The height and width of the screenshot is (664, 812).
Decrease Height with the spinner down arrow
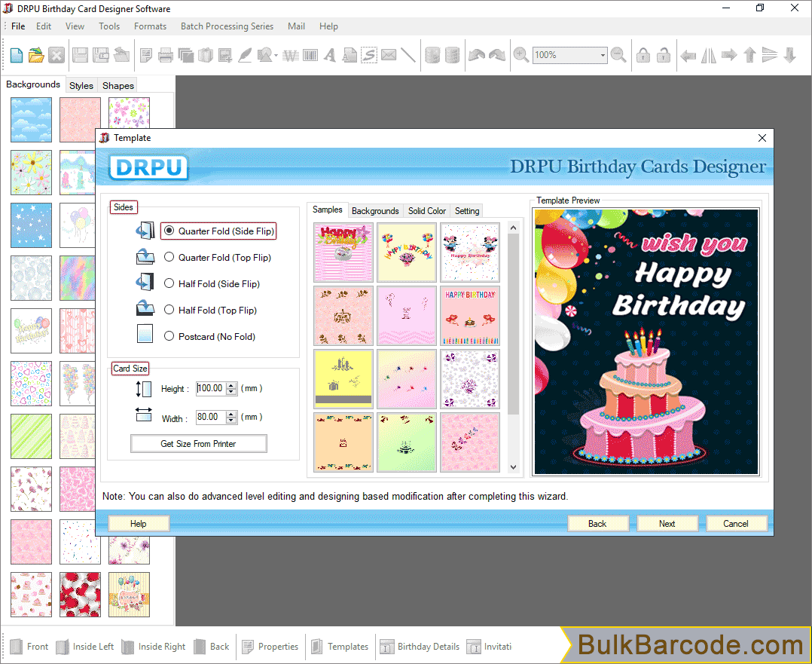tap(231, 391)
